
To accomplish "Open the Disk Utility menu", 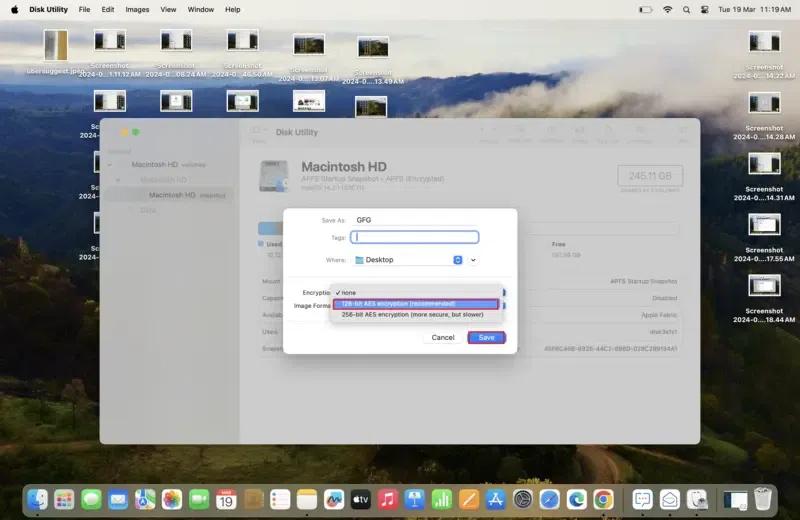I will point(48,10).
